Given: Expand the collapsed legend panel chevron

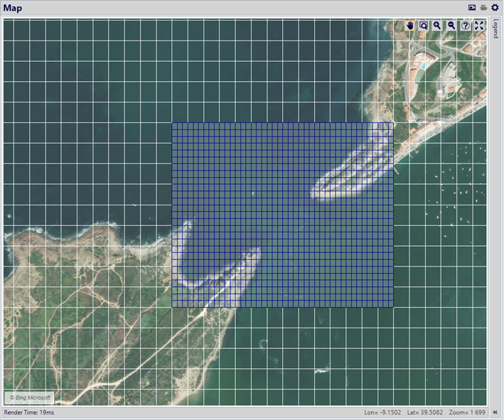Looking at the screenshot, I should coord(496,412).
